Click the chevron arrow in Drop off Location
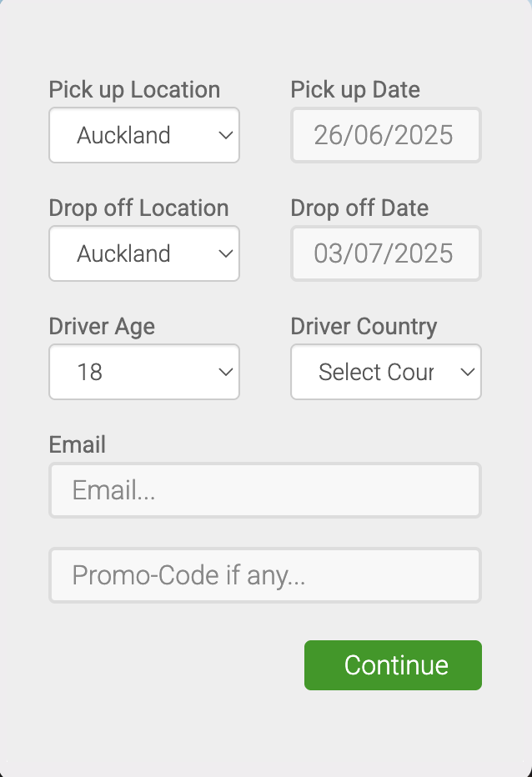Screen dimensions: 532x777 click(226, 253)
